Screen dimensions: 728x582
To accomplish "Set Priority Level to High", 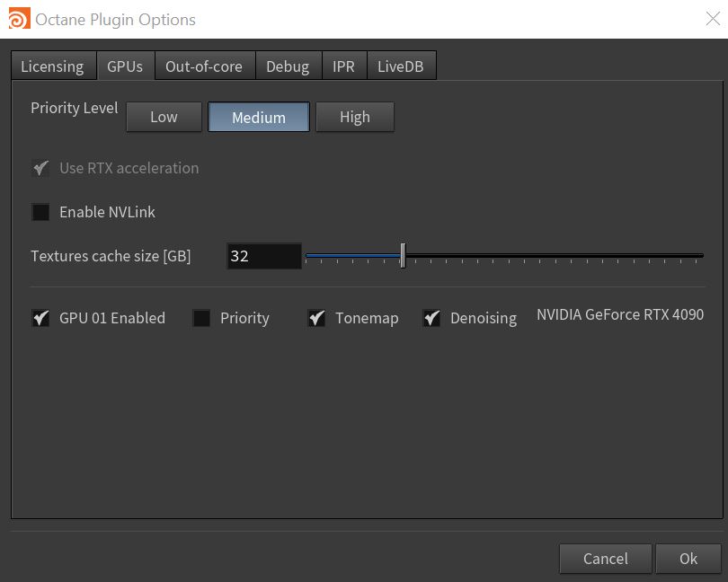I will [x=354, y=117].
